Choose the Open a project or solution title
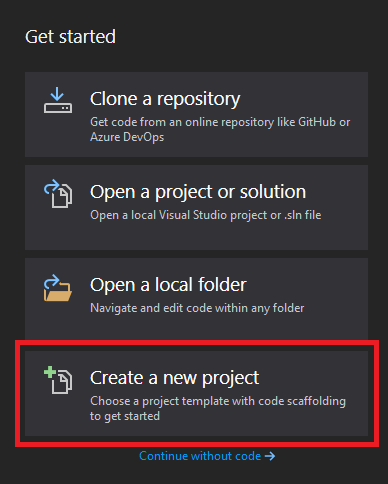Viewport: 388px width, 484px height. tap(198, 192)
